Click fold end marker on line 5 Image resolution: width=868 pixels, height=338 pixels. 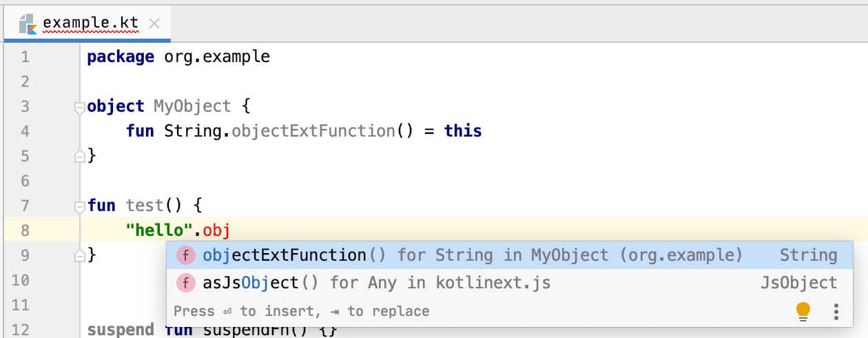[79, 156]
